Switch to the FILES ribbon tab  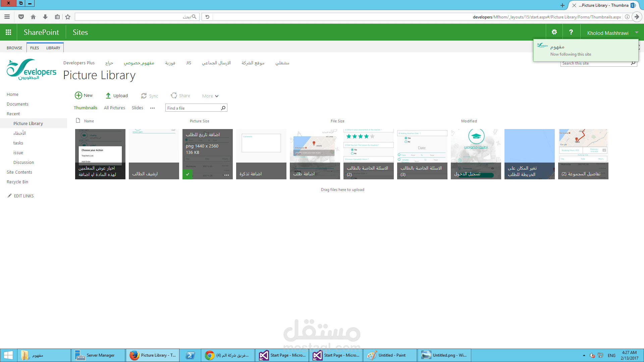pyautogui.click(x=34, y=48)
